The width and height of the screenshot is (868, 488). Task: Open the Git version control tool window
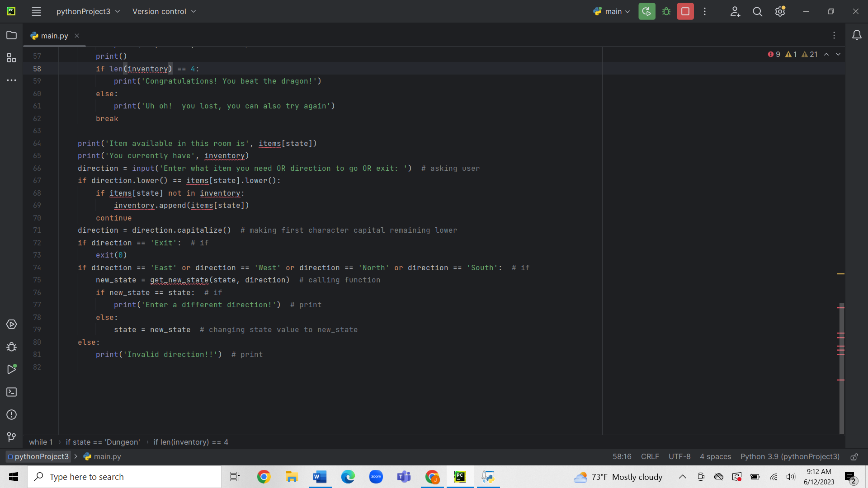(12, 437)
